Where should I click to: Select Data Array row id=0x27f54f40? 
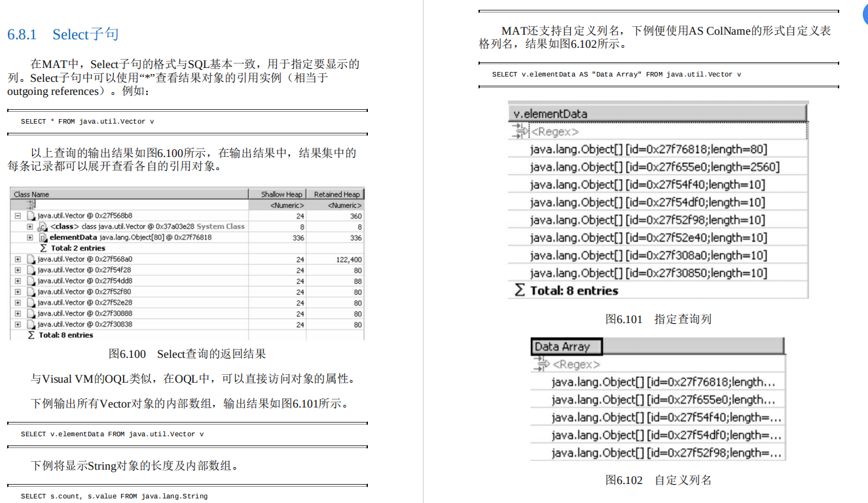[x=658, y=417]
